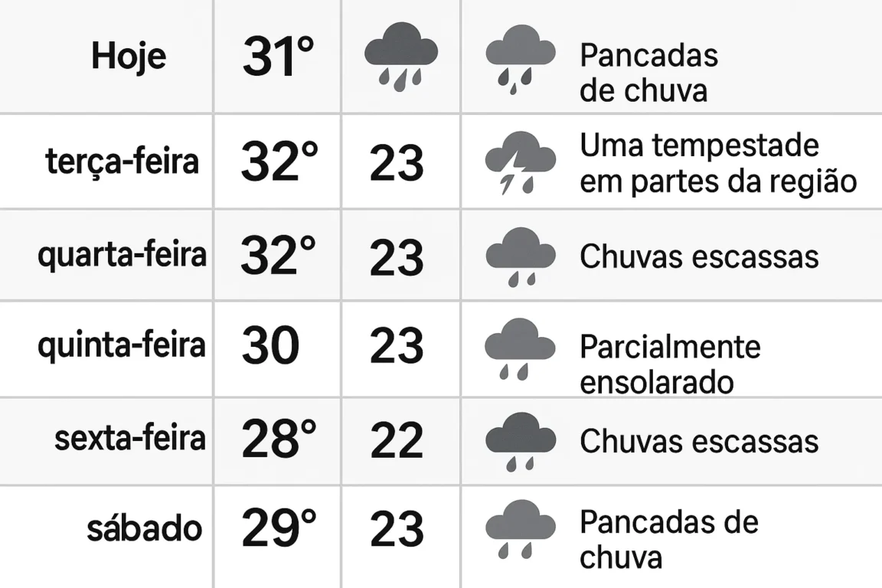This screenshot has height=588, width=882.
Task: Click the cloud icon beside Parcialmente ensolarado
Action: pyautogui.click(x=520, y=349)
